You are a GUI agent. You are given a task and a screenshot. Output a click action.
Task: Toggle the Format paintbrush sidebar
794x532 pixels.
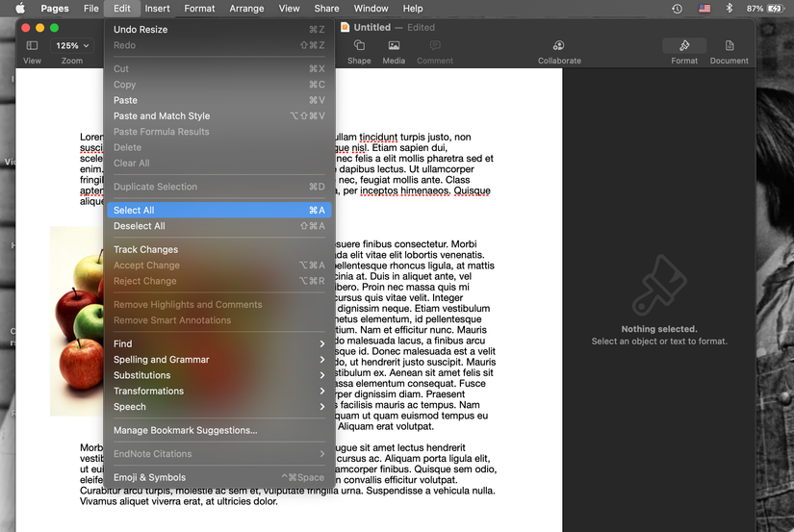[x=684, y=45]
